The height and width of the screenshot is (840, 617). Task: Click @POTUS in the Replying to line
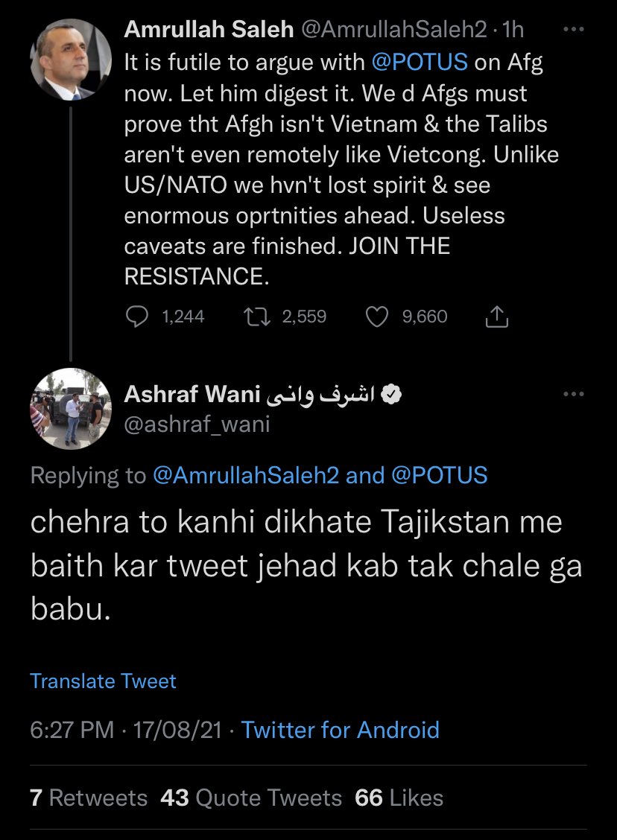[x=439, y=475]
